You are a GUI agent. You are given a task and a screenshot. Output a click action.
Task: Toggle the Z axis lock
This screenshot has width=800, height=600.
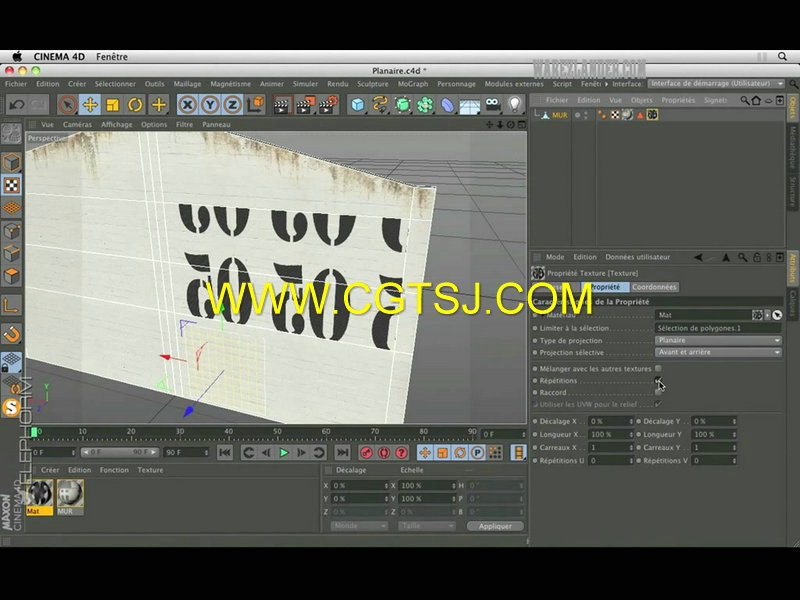click(232, 105)
